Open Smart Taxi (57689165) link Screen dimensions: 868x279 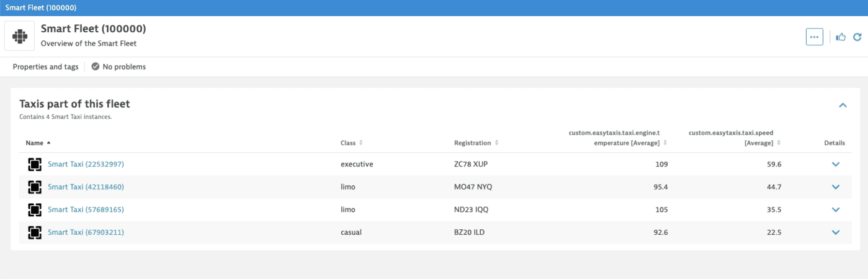(x=86, y=209)
